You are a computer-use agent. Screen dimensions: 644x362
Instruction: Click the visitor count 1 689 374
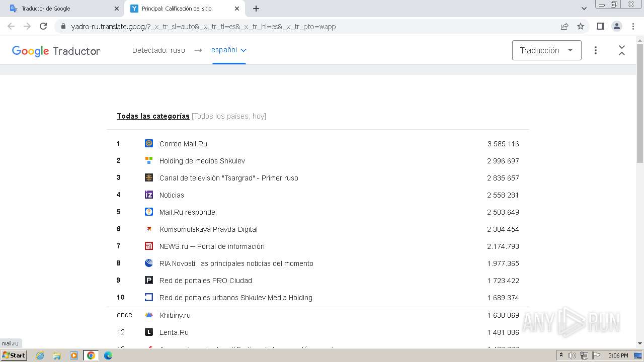coord(503,298)
